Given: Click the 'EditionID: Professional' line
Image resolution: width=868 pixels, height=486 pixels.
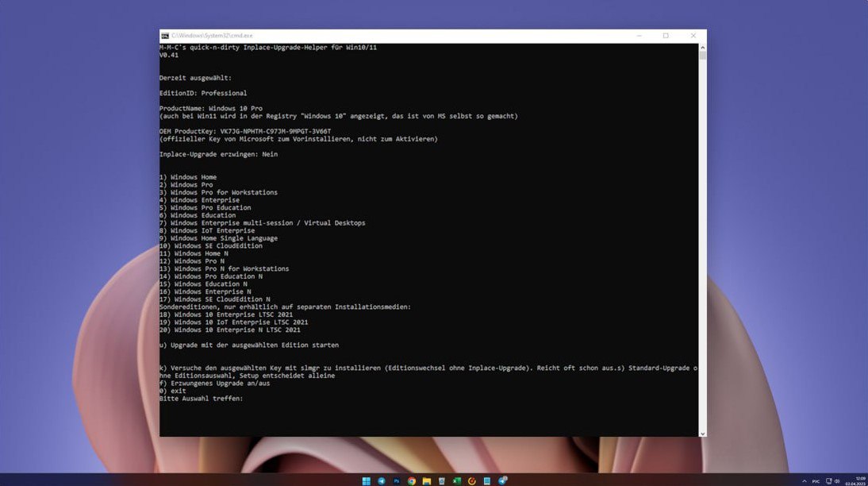Looking at the screenshot, I should [x=203, y=93].
